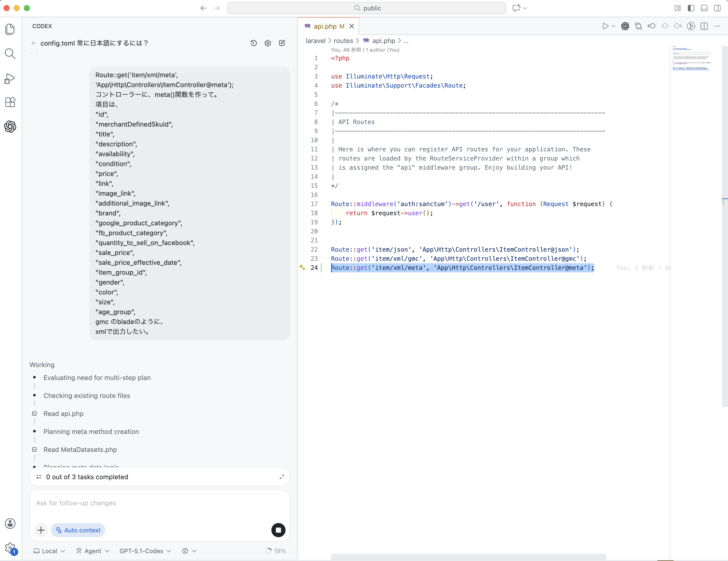Click the editor horizontal scrollbar
The width and height of the screenshot is (728, 561).
point(468,557)
